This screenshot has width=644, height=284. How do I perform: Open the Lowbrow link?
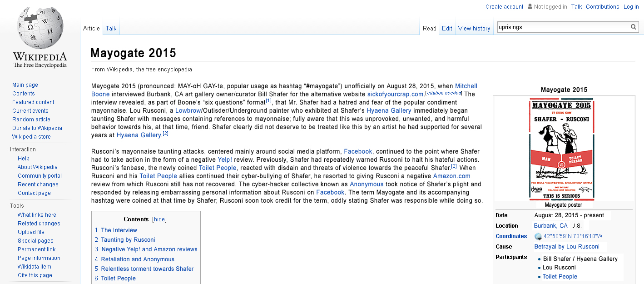coord(188,111)
